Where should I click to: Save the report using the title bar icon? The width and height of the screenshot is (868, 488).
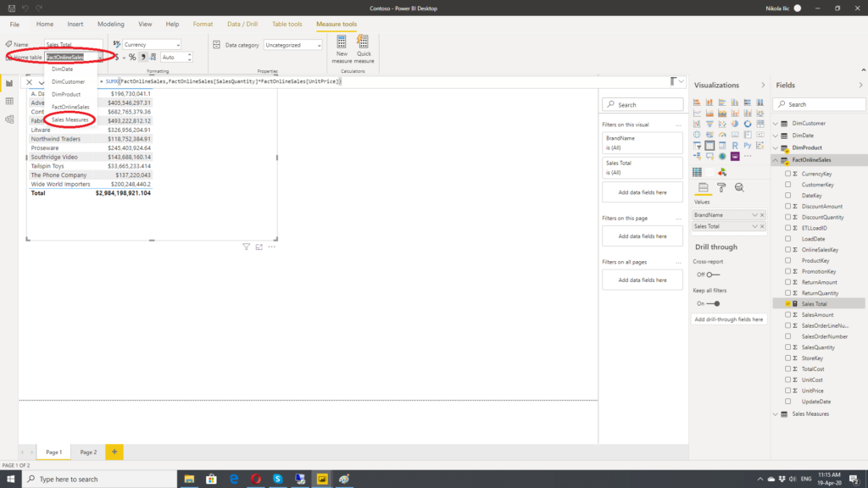click(x=12, y=8)
